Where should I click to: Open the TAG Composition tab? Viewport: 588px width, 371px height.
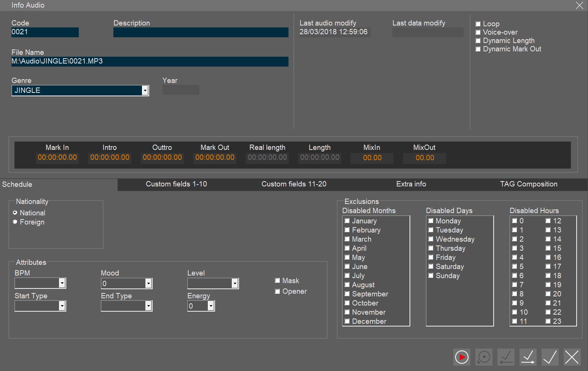[x=528, y=184]
